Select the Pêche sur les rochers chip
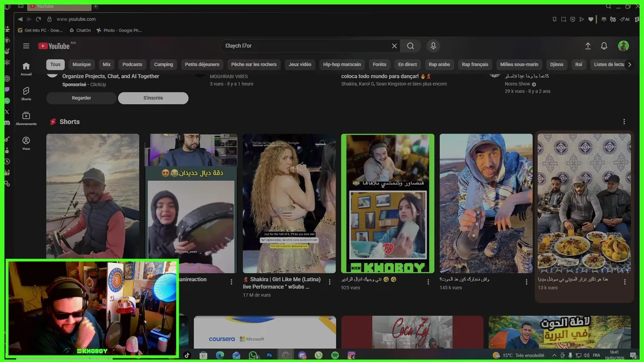This screenshot has width=644, height=362. 254,64
